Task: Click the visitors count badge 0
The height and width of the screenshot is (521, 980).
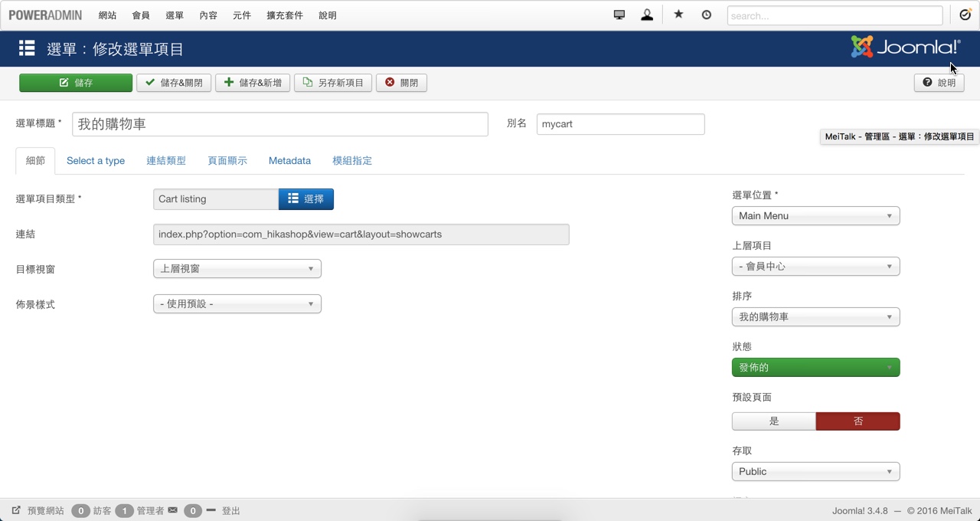Action: pyautogui.click(x=80, y=511)
